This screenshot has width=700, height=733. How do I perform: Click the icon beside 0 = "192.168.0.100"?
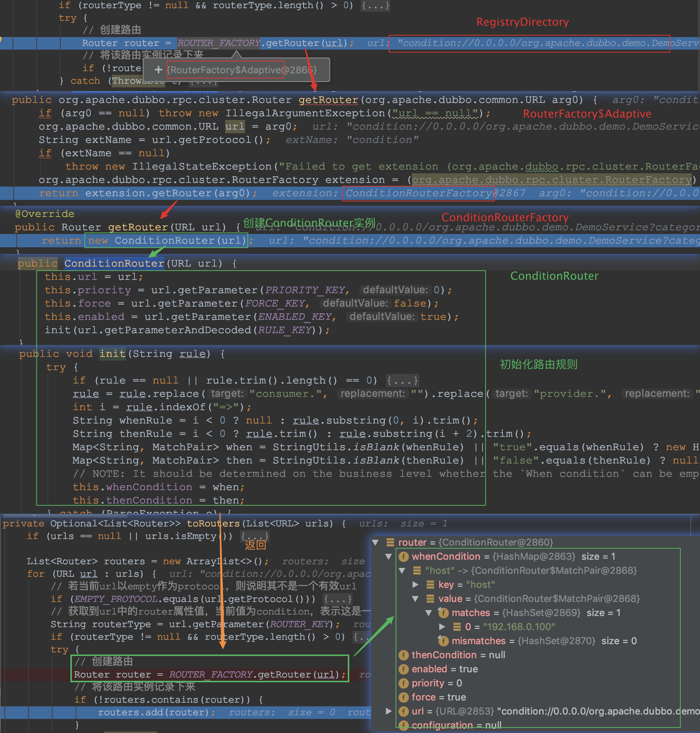tap(457, 627)
